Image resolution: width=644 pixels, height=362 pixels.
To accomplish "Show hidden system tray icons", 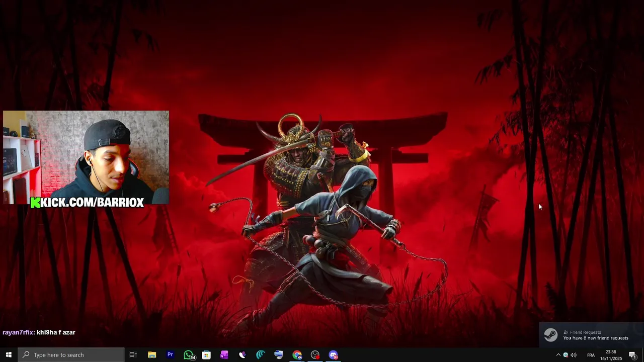I will pyautogui.click(x=558, y=355).
